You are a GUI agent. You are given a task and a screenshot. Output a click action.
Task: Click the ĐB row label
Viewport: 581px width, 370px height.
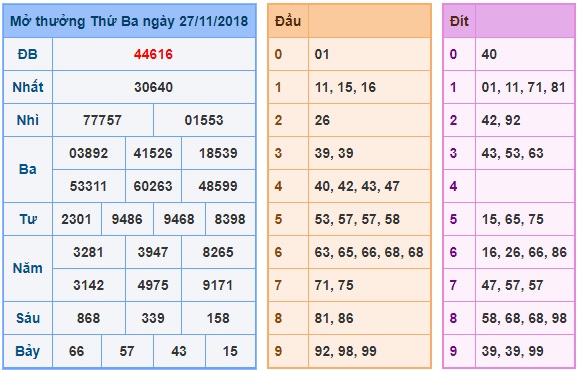(x=28, y=54)
